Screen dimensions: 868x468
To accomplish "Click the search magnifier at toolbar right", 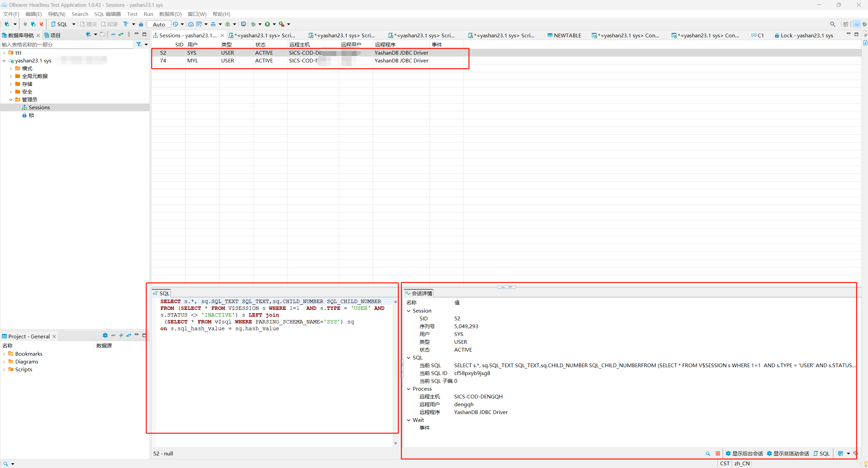I will [x=833, y=24].
